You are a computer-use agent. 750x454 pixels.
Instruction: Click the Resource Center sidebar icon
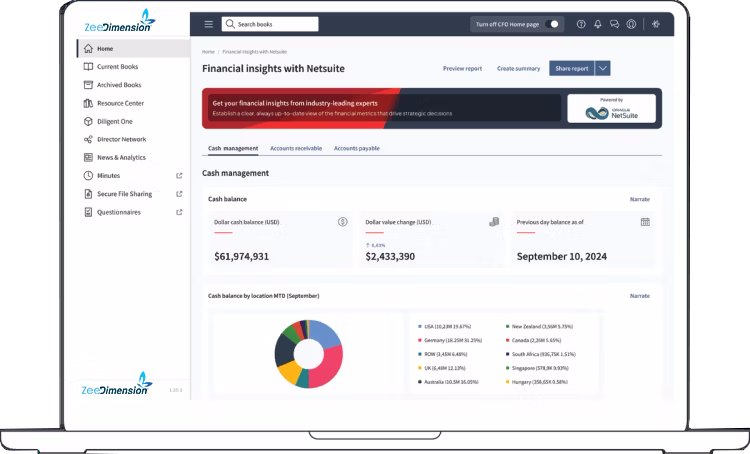[88, 103]
